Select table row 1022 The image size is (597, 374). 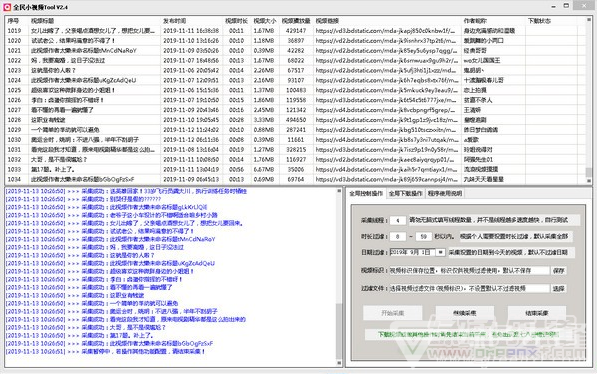point(295,60)
